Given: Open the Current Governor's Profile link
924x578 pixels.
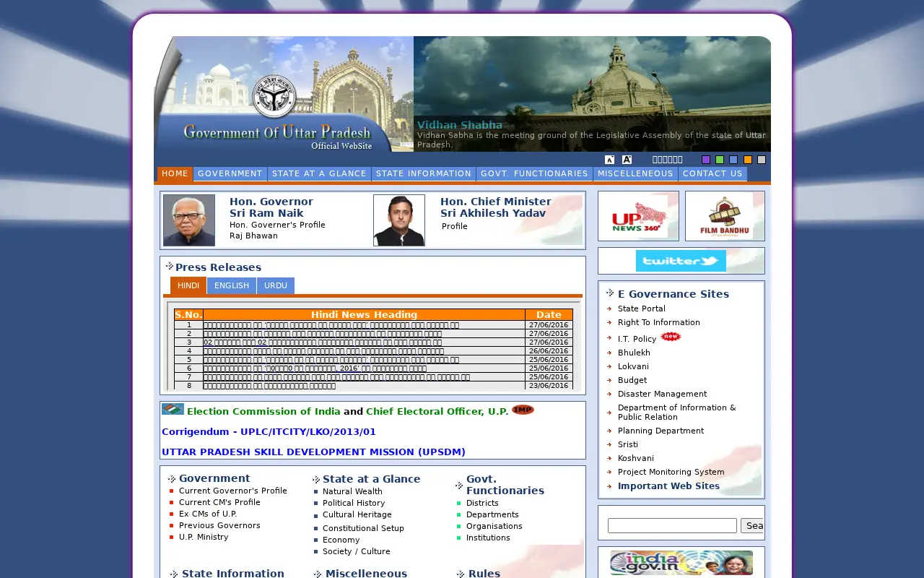Looking at the screenshot, I should click(x=233, y=491).
